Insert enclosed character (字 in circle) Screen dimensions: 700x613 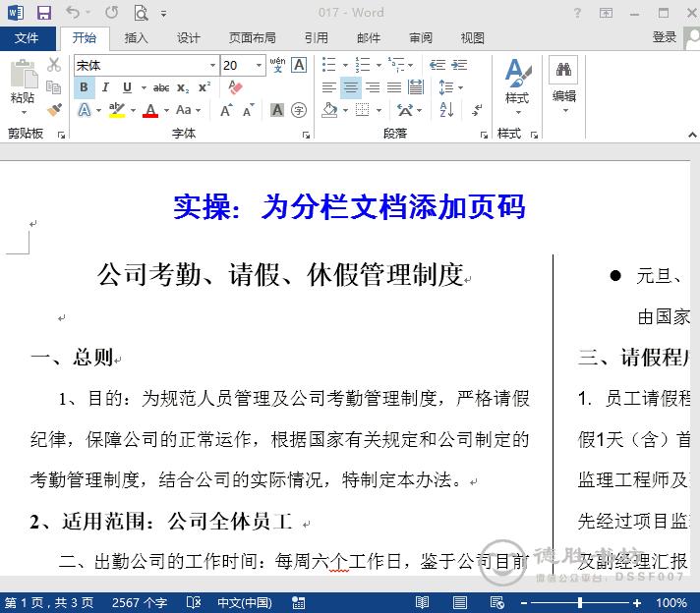[x=299, y=110]
